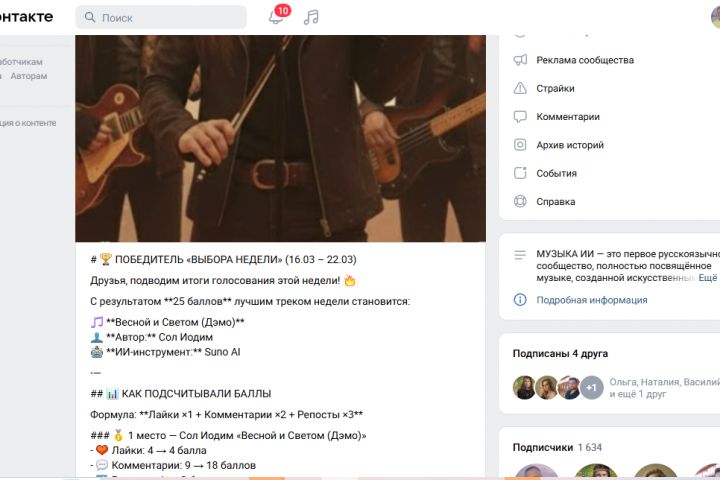Click the stories archive icon
The height and width of the screenshot is (480, 720).
pyautogui.click(x=520, y=145)
